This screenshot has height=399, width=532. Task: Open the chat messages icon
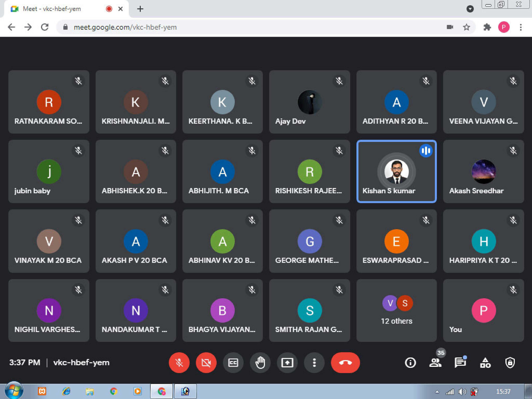point(460,363)
